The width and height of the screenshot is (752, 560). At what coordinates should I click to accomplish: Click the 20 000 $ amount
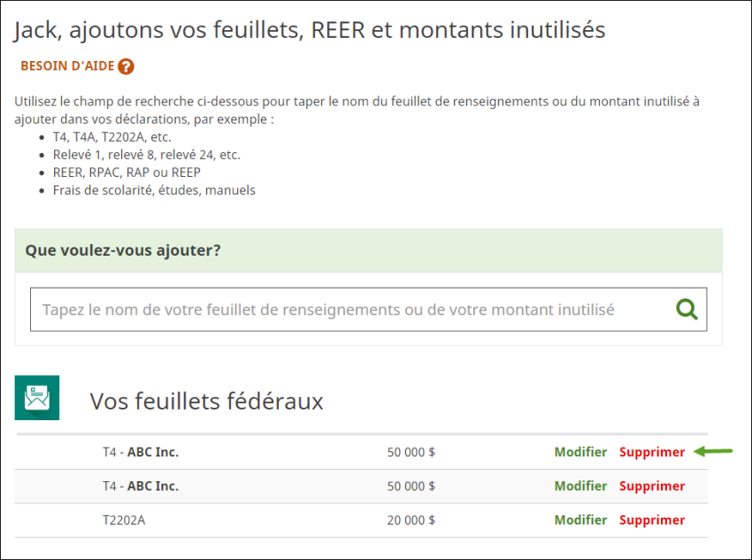coord(411,520)
